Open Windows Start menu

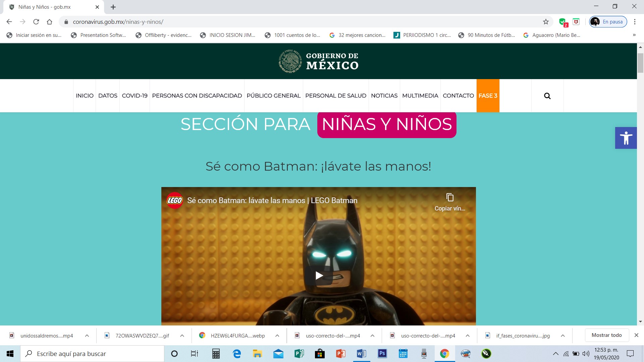click(10, 354)
